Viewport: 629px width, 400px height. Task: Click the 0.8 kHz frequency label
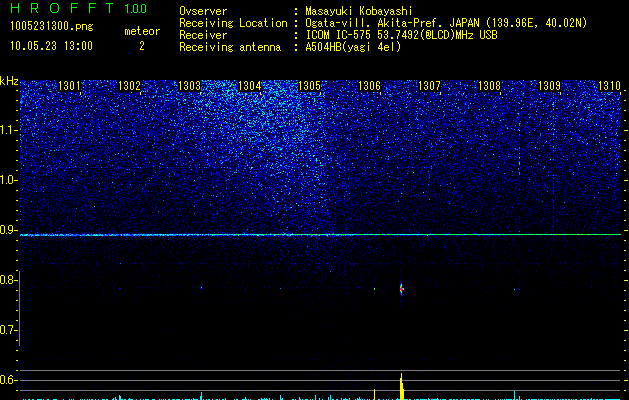(x=8, y=280)
